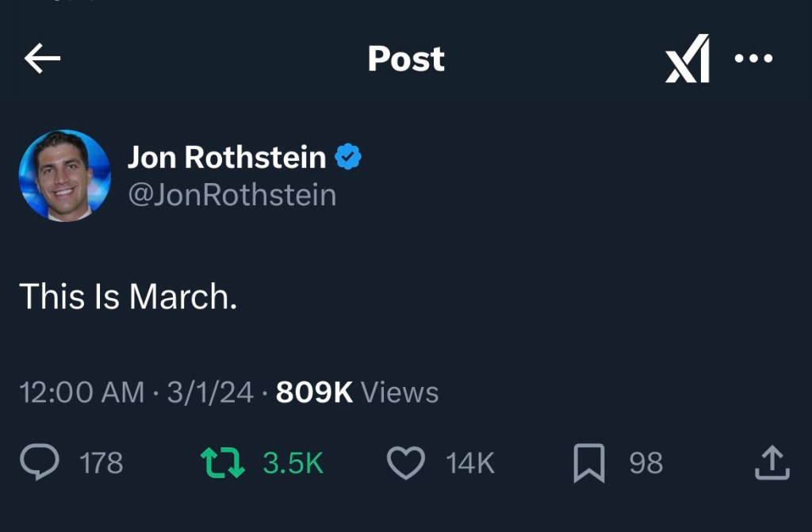Screen dimensions: 812x532
Task: Bookmark this post with the bookmark icon
Action: (x=589, y=463)
